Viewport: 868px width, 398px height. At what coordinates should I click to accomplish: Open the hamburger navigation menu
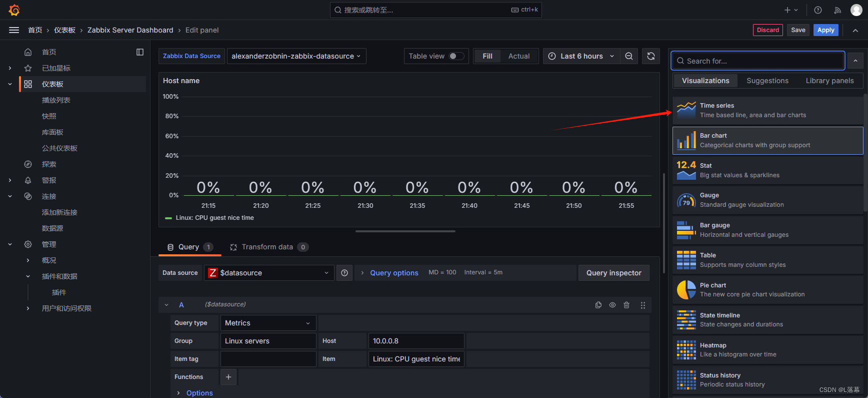click(14, 30)
